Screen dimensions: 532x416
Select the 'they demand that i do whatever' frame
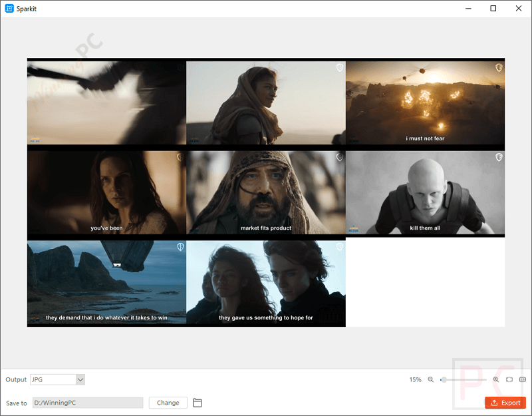[106, 282]
